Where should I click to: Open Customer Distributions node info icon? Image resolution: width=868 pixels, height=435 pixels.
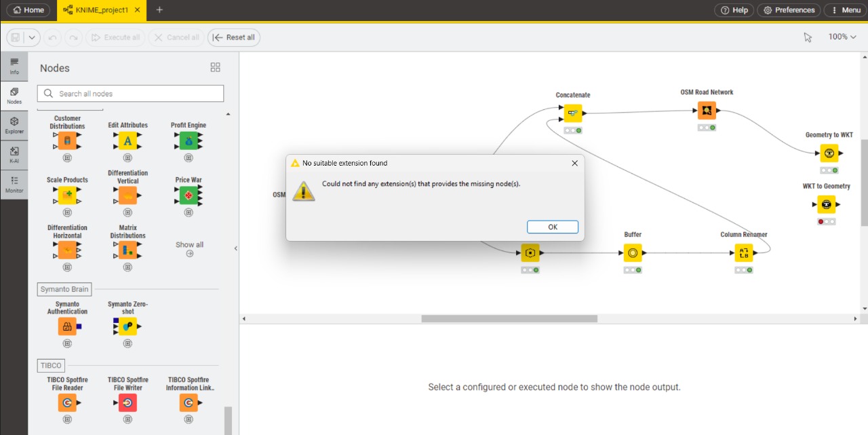[x=67, y=157]
